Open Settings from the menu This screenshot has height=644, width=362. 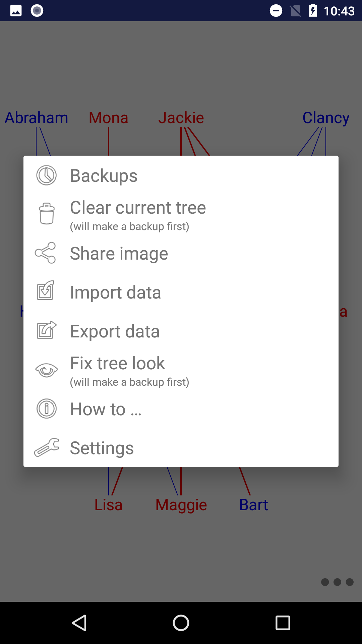pyautogui.click(x=102, y=448)
